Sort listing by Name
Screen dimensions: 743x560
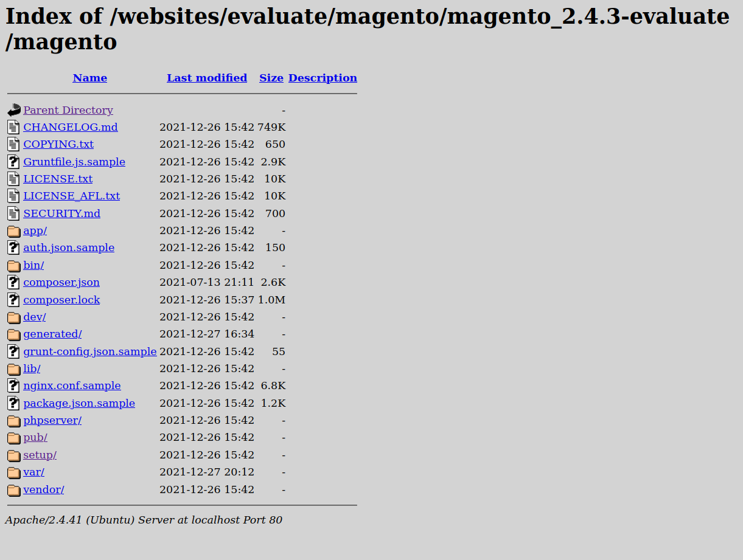[x=89, y=77]
